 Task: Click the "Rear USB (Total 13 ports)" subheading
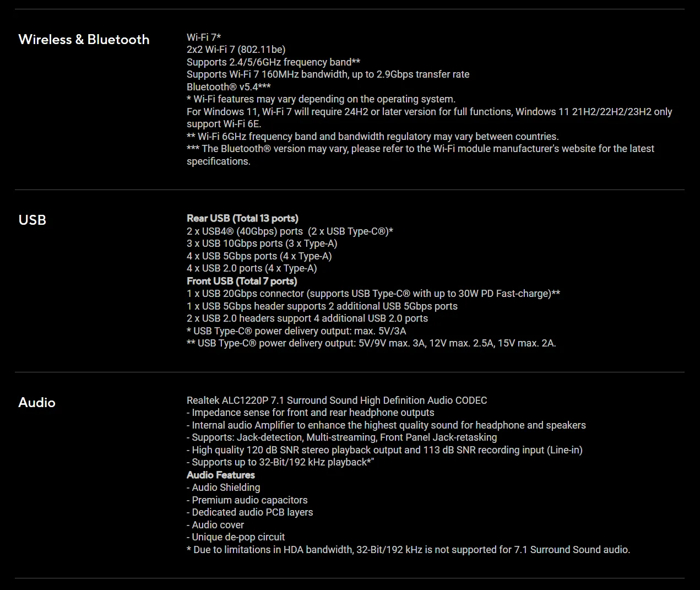(242, 219)
